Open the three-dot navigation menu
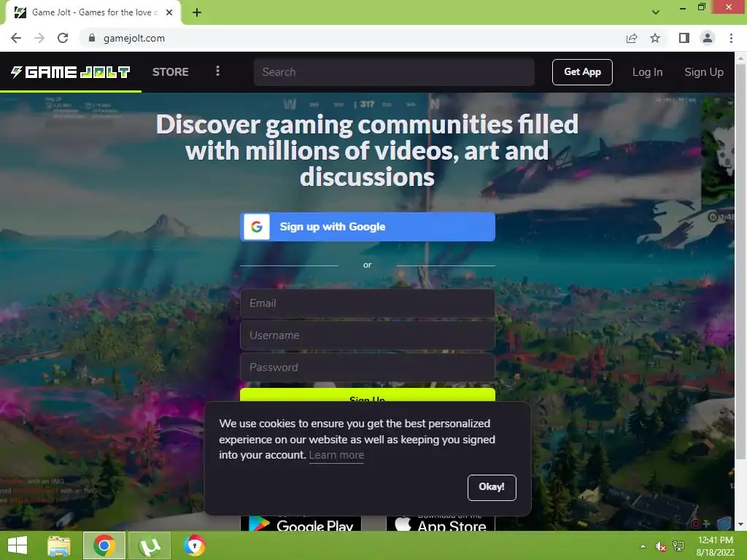 (x=217, y=71)
